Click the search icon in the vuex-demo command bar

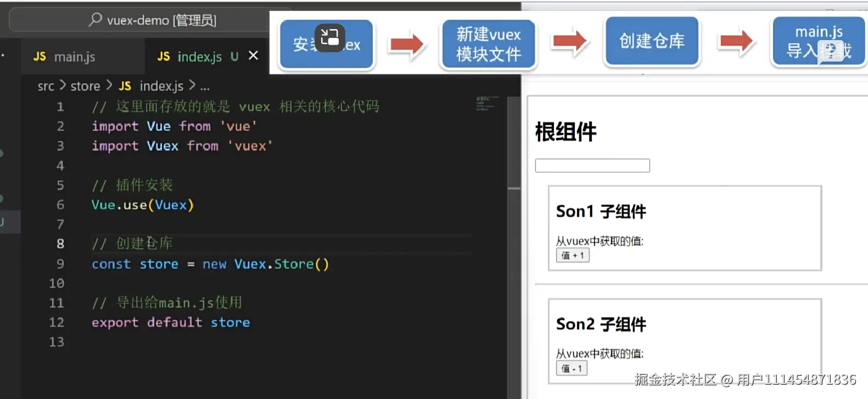tap(96, 20)
